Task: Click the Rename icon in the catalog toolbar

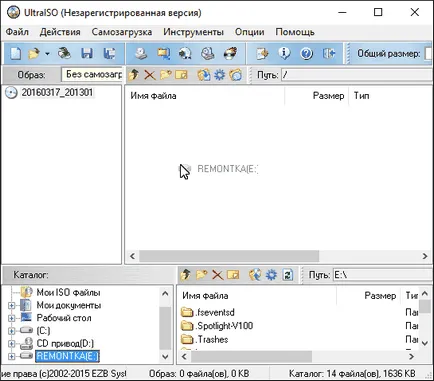Action: point(233,275)
